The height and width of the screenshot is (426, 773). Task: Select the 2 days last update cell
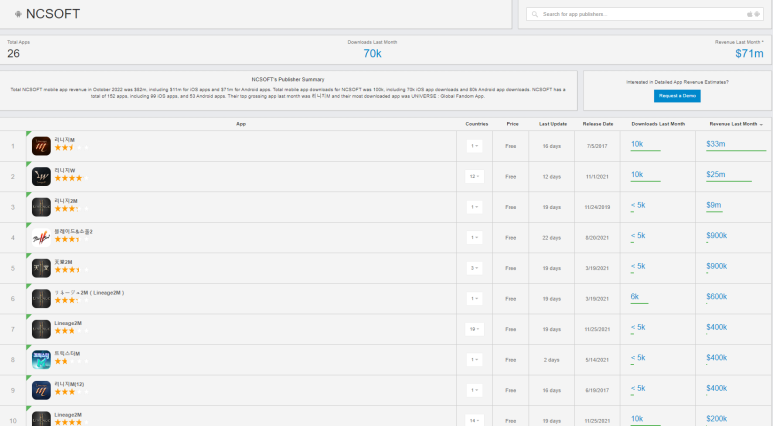[x=551, y=360]
